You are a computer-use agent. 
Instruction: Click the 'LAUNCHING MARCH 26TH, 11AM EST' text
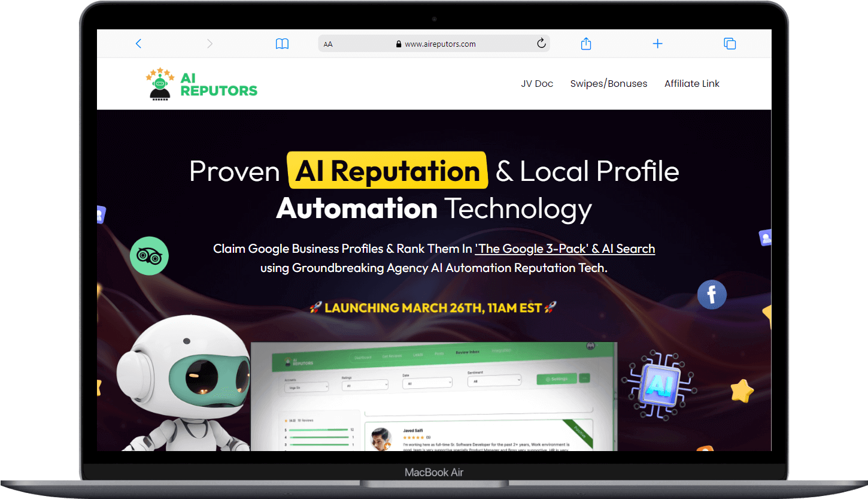point(434,308)
